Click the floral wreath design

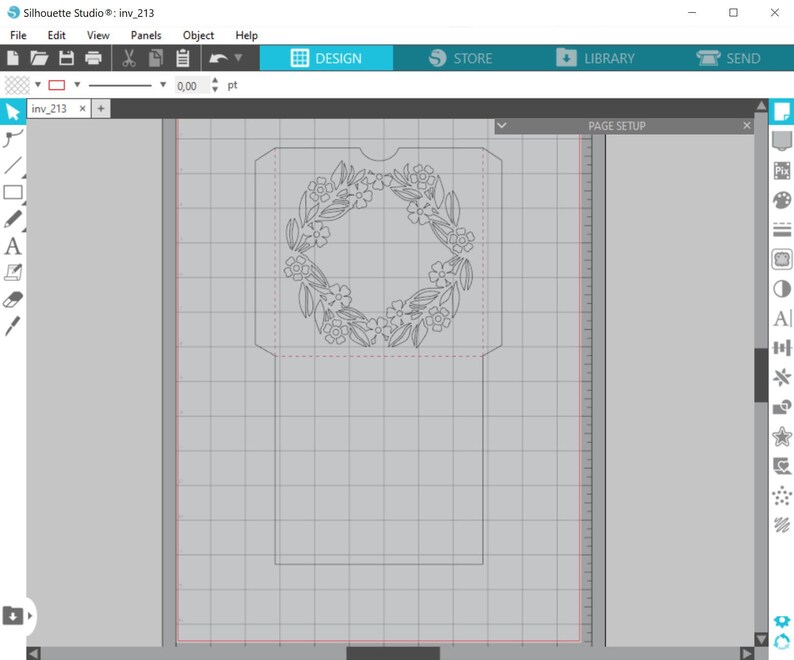[x=379, y=254]
